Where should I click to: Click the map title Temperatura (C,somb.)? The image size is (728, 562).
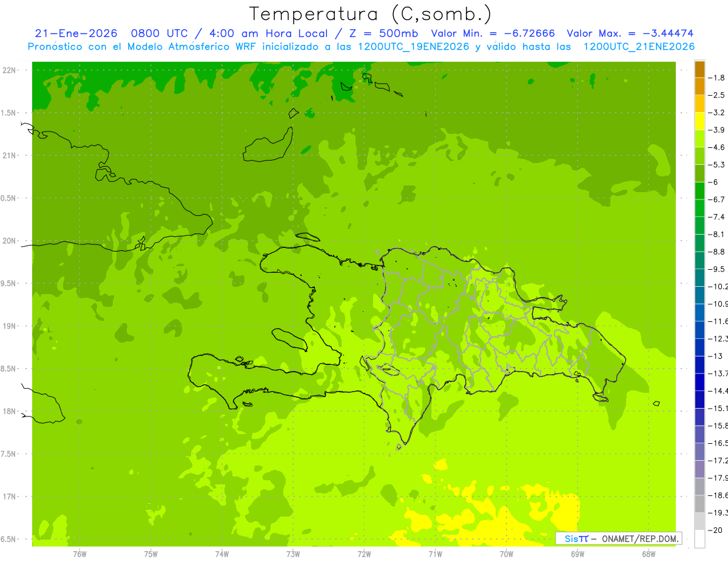tap(371, 15)
